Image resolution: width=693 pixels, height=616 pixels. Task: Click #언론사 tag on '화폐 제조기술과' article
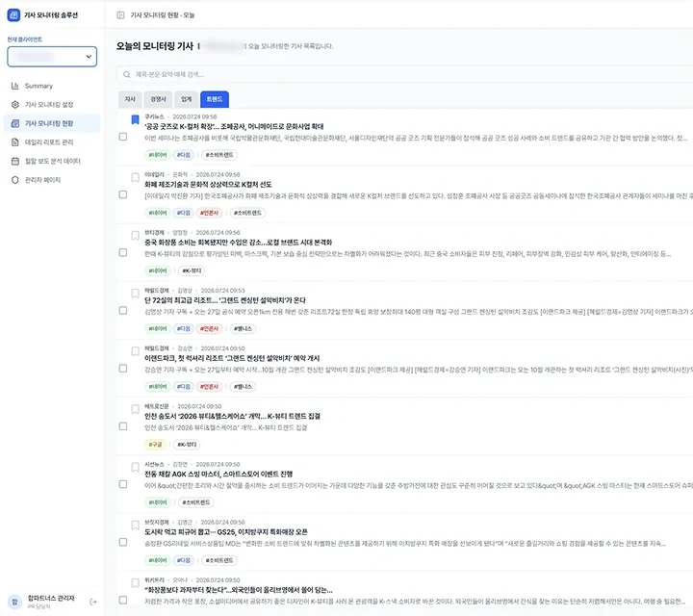click(209, 213)
